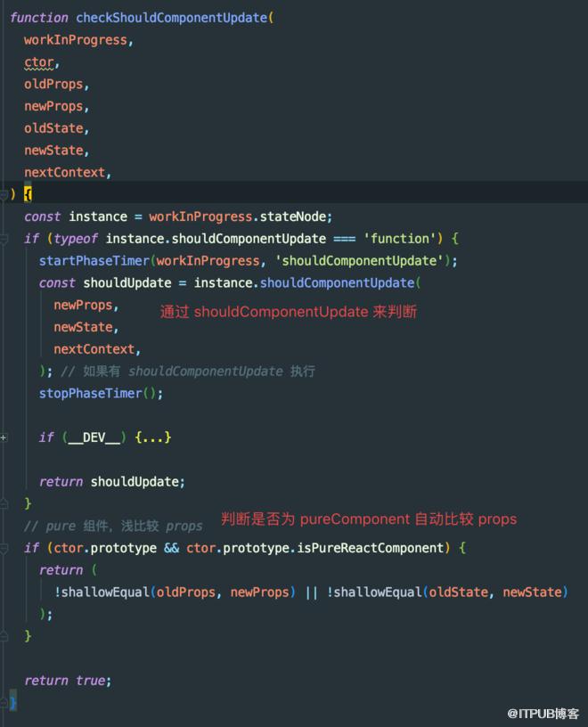The image size is (588, 727).
Task: Click the isPureReactComponent property
Action: coord(371,548)
